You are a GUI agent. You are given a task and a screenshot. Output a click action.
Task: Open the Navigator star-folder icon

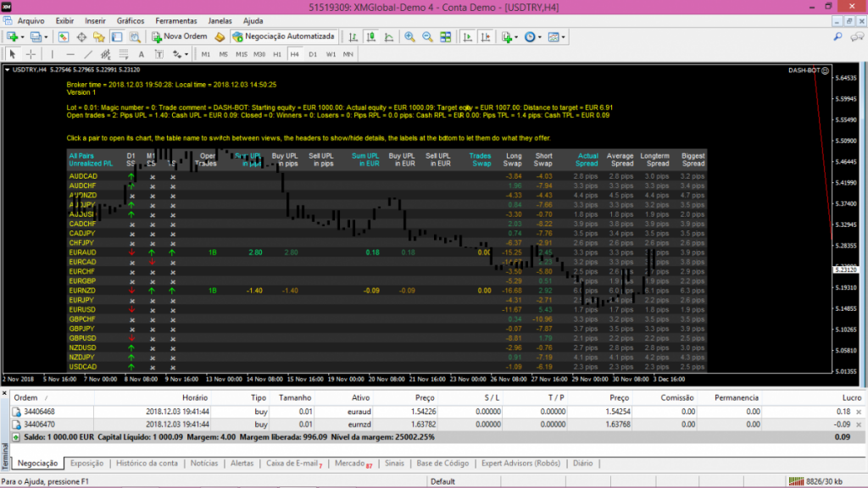tap(99, 36)
